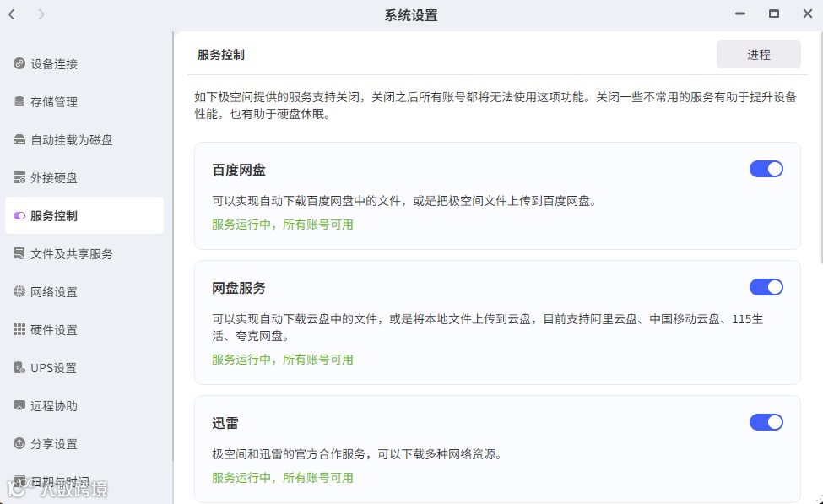
Task: Click 迅雷's 服务运行中 status text
Action: pos(283,478)
